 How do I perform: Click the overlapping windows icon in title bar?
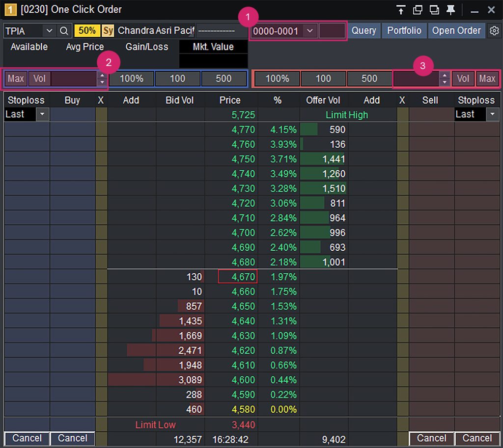418,10
